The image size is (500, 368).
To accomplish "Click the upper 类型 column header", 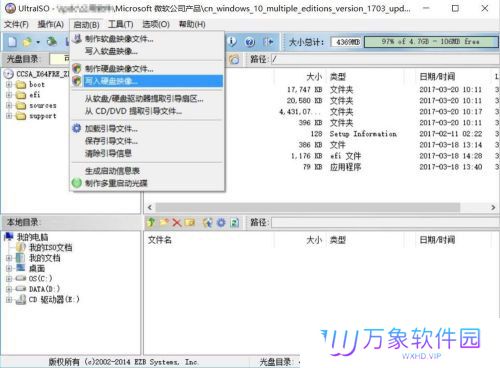I will click(x=338, y=77).
